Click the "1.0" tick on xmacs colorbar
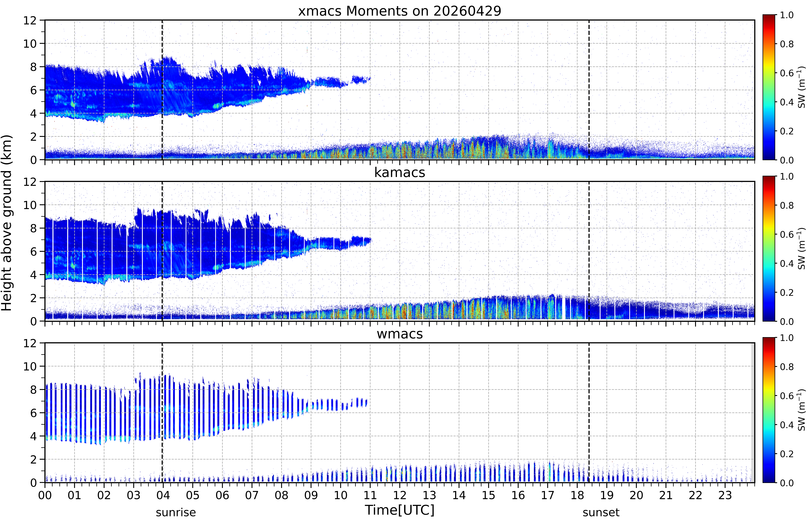The height and width of the screenshot is (524, 812). click(787, 15)
